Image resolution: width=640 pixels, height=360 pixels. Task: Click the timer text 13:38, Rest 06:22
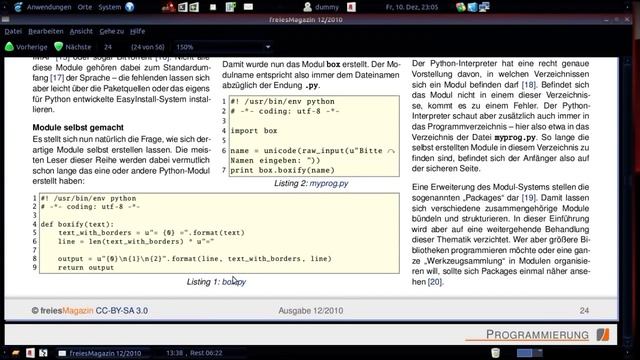pos(194,353)
